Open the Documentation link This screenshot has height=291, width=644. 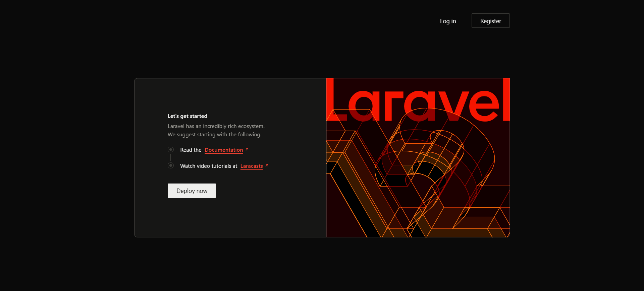pos(224,150)
